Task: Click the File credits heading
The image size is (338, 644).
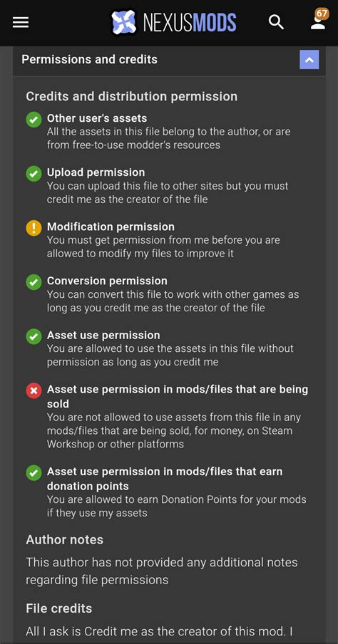Action: pos(58,608)
